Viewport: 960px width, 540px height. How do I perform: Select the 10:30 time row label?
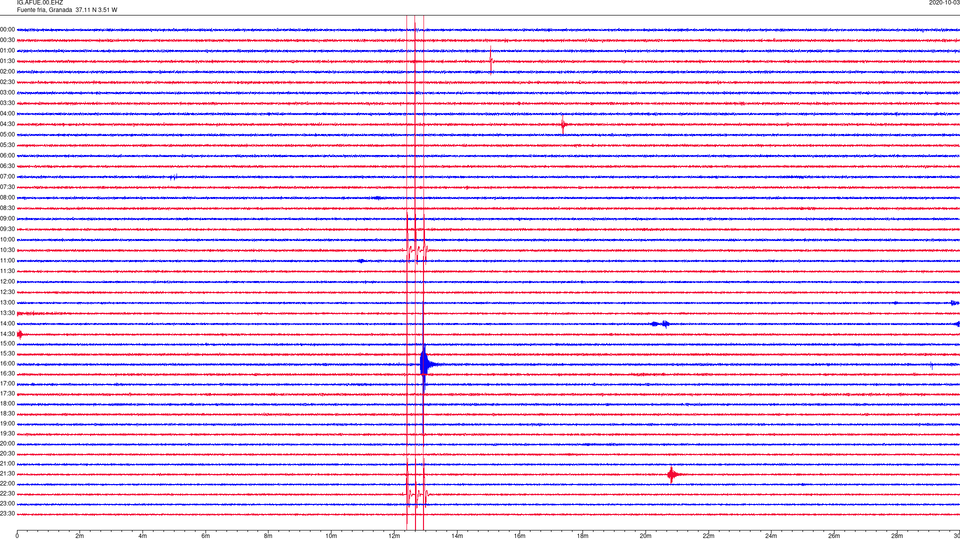coord(8,250)
